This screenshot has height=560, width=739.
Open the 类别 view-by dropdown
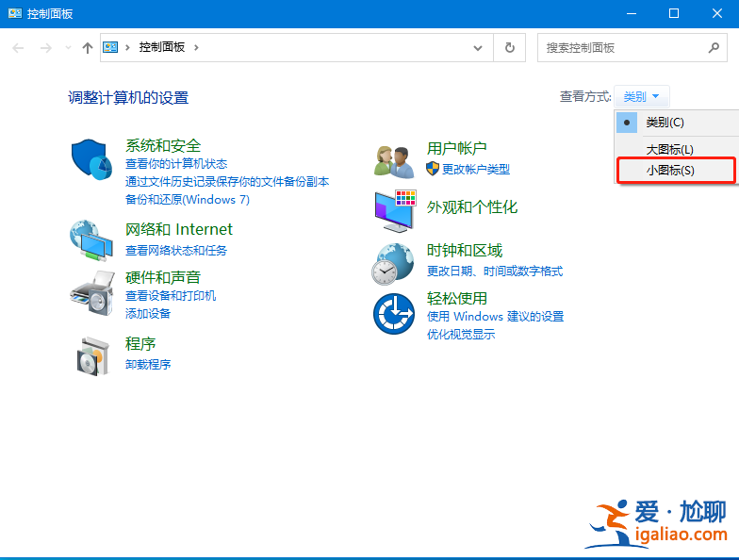[641, 96]
